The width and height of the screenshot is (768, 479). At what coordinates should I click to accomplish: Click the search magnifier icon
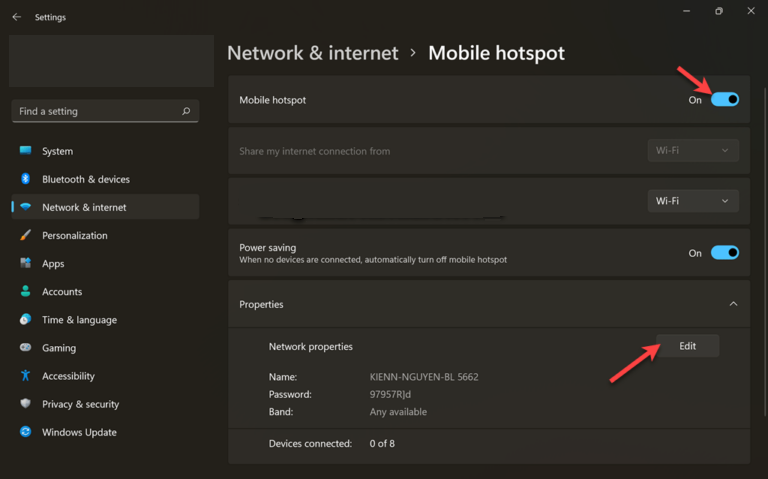click(x=186, y=111)
